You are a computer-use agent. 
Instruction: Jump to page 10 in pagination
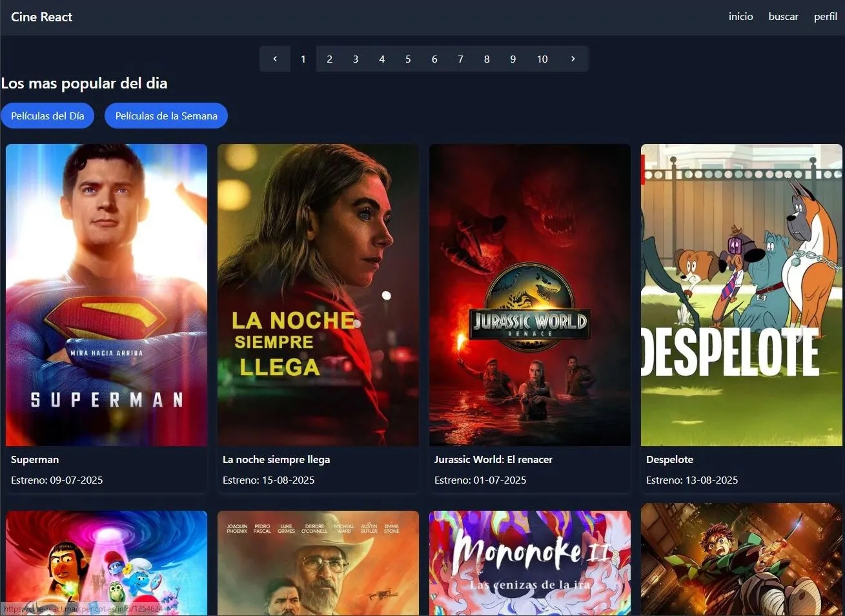542,58
